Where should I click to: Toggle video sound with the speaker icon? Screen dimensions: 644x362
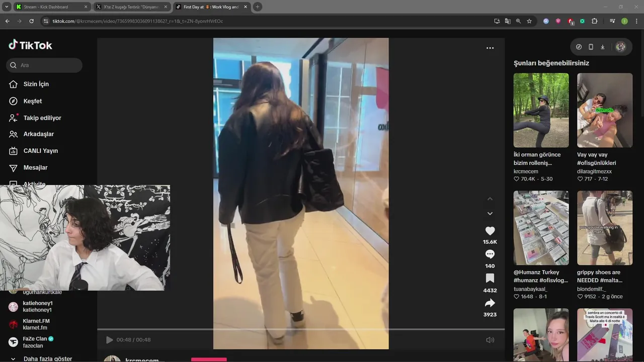pyautogui.click(x=490, y=340)
